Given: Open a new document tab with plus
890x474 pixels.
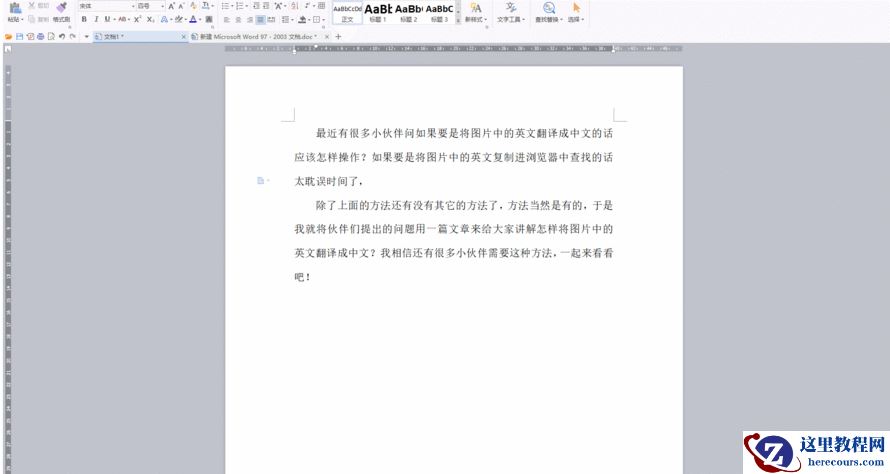Looking at the screenshot, I should (338, 36).
